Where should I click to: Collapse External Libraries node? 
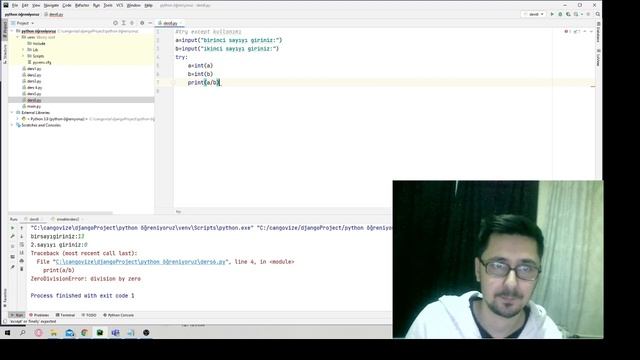[x=12, y=113]
